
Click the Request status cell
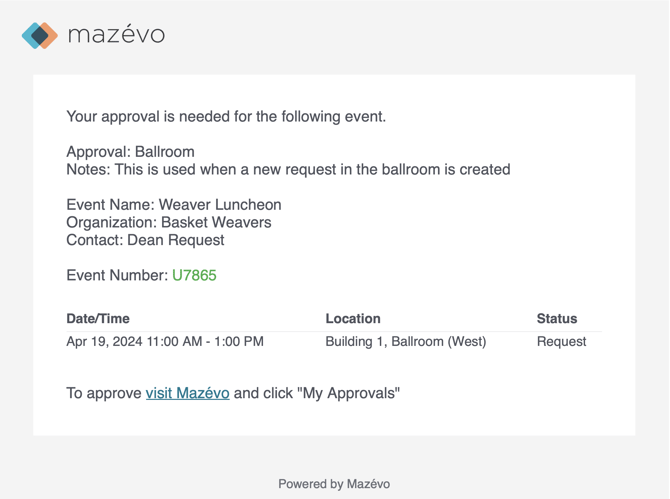pyautogui.click(x=561, y=341)
